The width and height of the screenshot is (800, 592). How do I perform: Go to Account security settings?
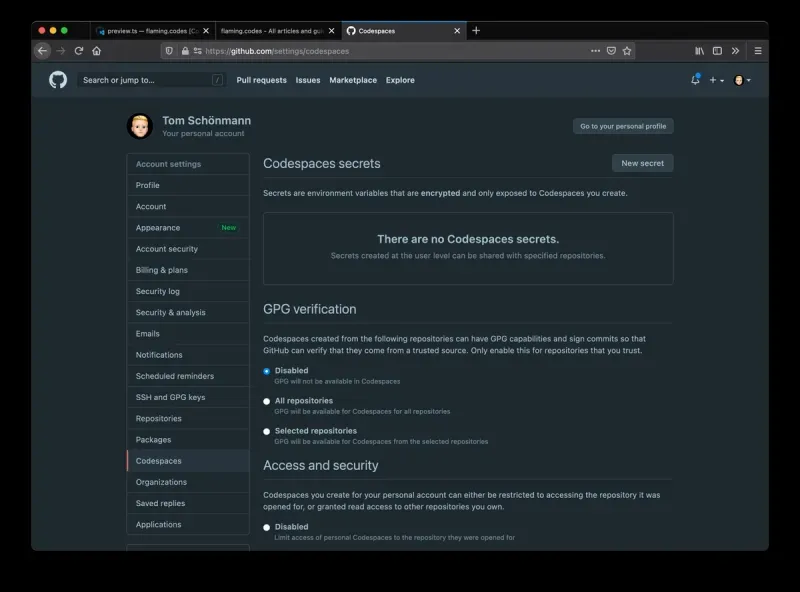click(188, 249)
